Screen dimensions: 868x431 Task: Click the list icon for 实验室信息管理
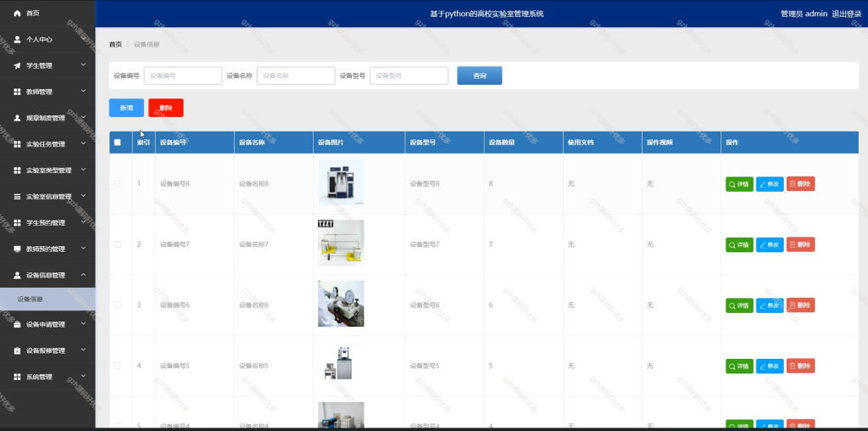click(17, 196)
